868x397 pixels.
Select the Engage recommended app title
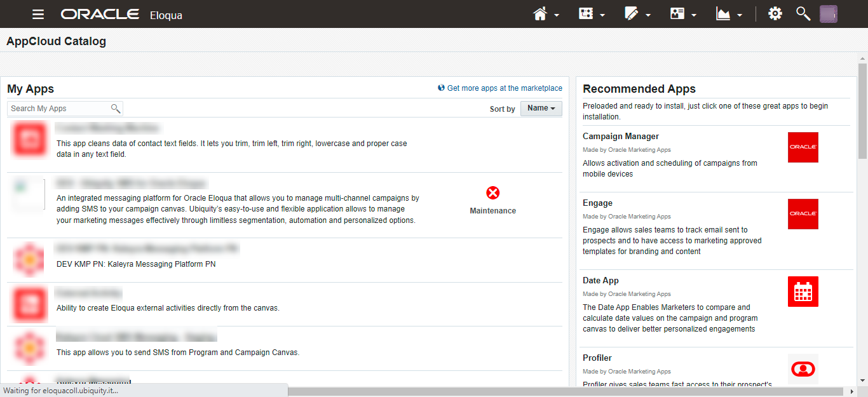pos(597,203)
